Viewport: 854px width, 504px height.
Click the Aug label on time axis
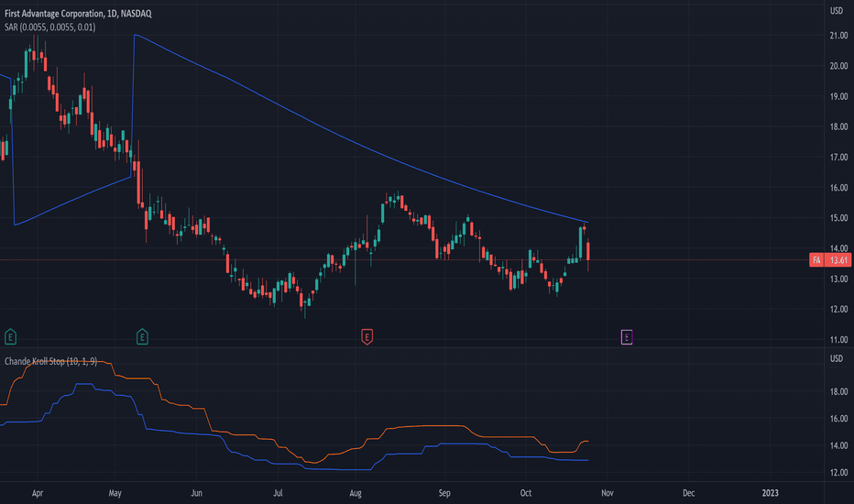[356, 493]
